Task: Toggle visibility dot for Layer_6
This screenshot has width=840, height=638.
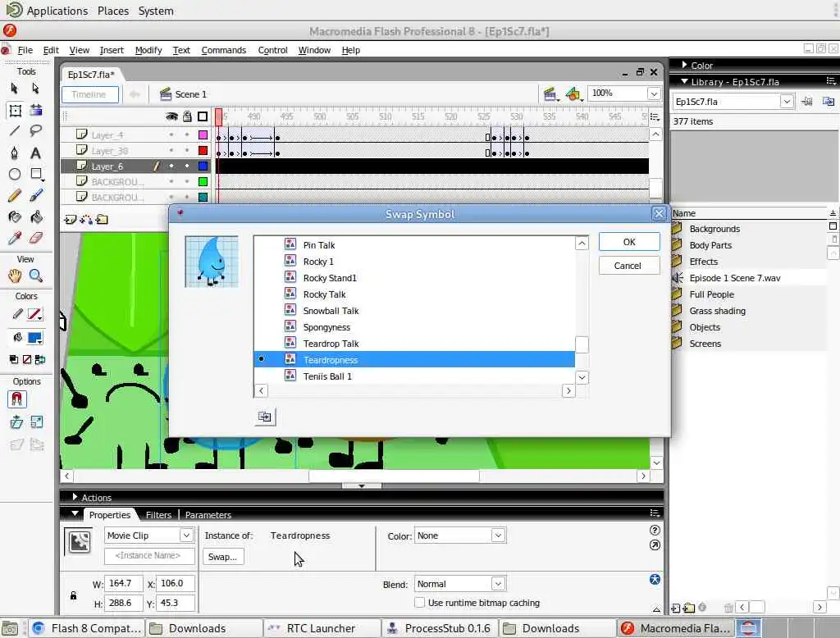Action: (x=171, y=166)
